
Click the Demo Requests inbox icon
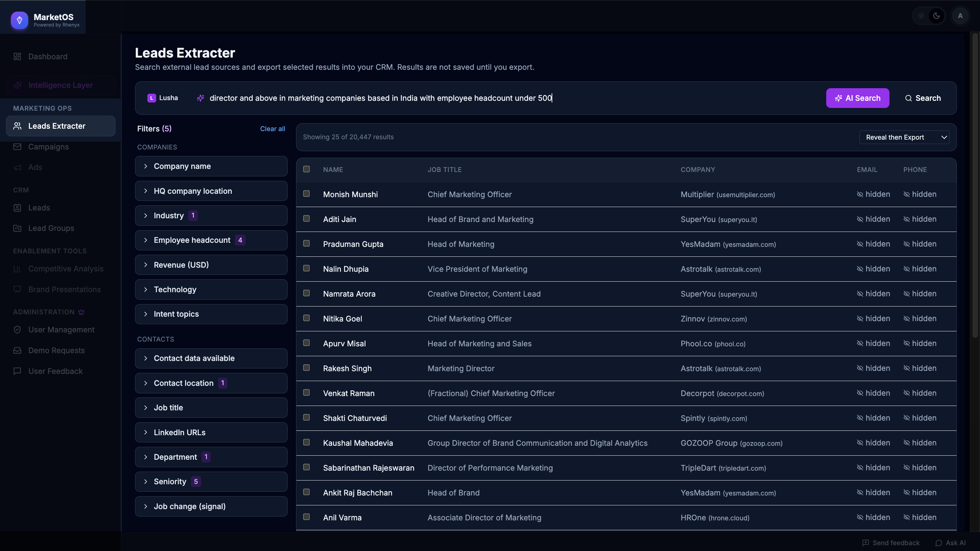pyautogui.click(x=17, y=350)
